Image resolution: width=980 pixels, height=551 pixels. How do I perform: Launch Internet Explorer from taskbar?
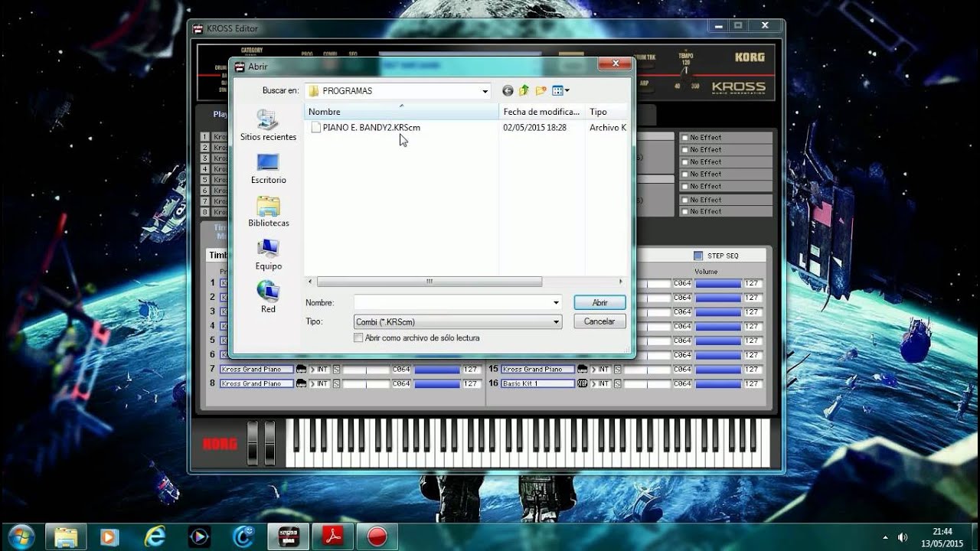(155, 536)
